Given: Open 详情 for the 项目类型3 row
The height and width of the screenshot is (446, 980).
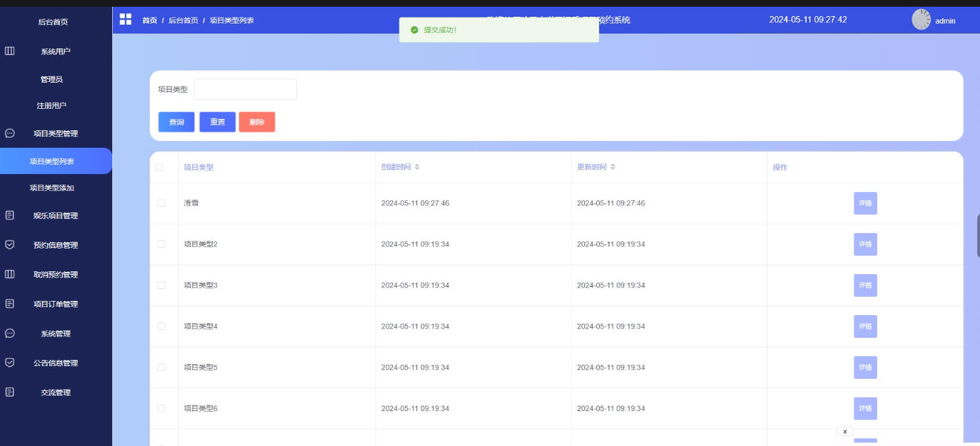Looking at the screenshot, I should 865,285.
